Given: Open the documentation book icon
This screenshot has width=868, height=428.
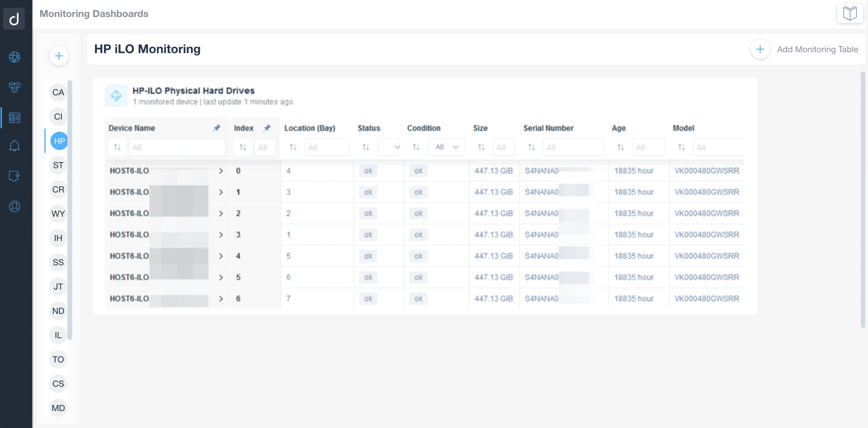Looking at the screenshot, I should (850, 13).
